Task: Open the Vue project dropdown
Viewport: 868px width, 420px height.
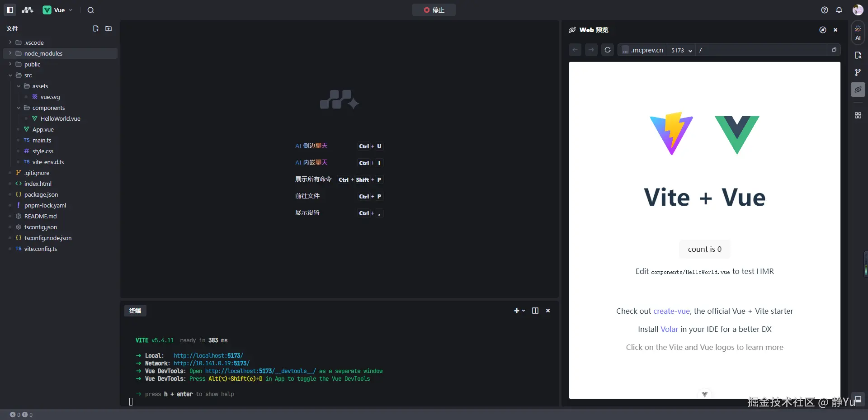Action: 58,10
